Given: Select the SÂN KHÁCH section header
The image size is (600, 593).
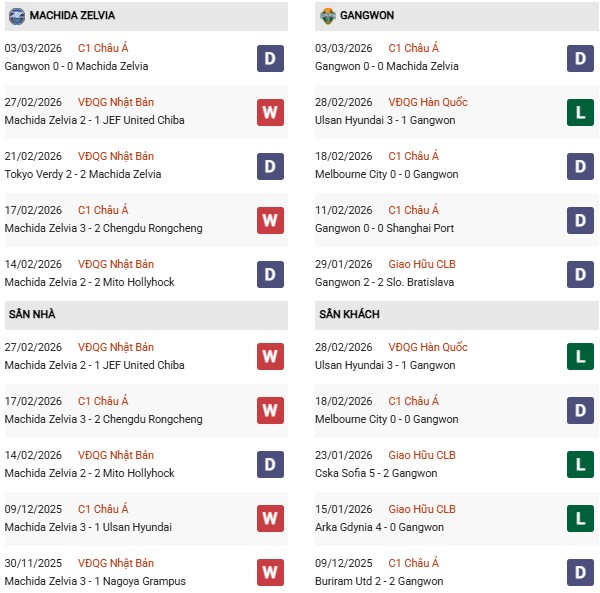Looking at the screenshot, I should [349, 315].
